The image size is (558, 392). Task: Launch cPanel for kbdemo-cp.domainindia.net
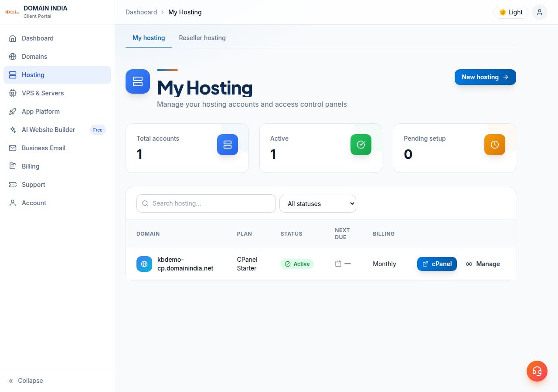click(x=437, y=264)
